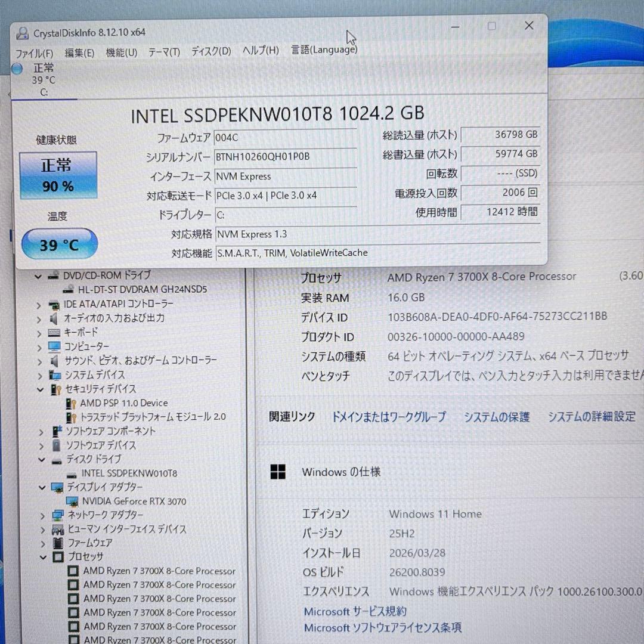Image resolution: width=644 pixels, height=644 pixels.
Task: Click the blue health status circle for C:
Action: point(17,69)
